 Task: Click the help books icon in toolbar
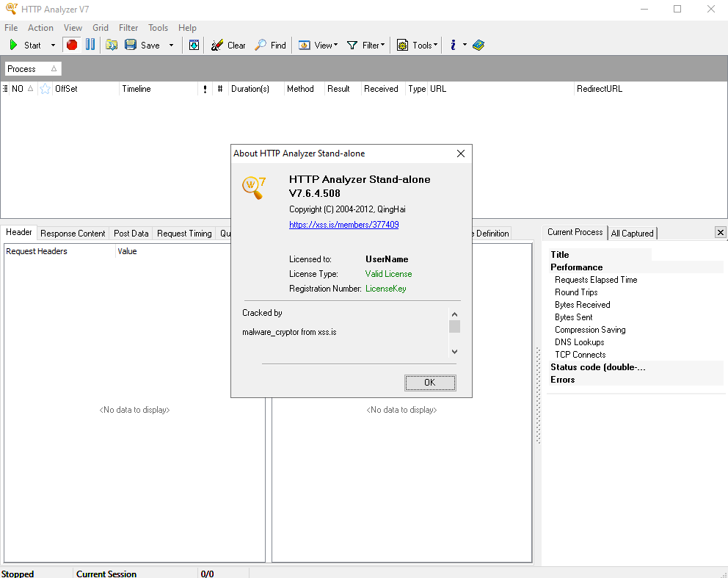coord(478,45)
